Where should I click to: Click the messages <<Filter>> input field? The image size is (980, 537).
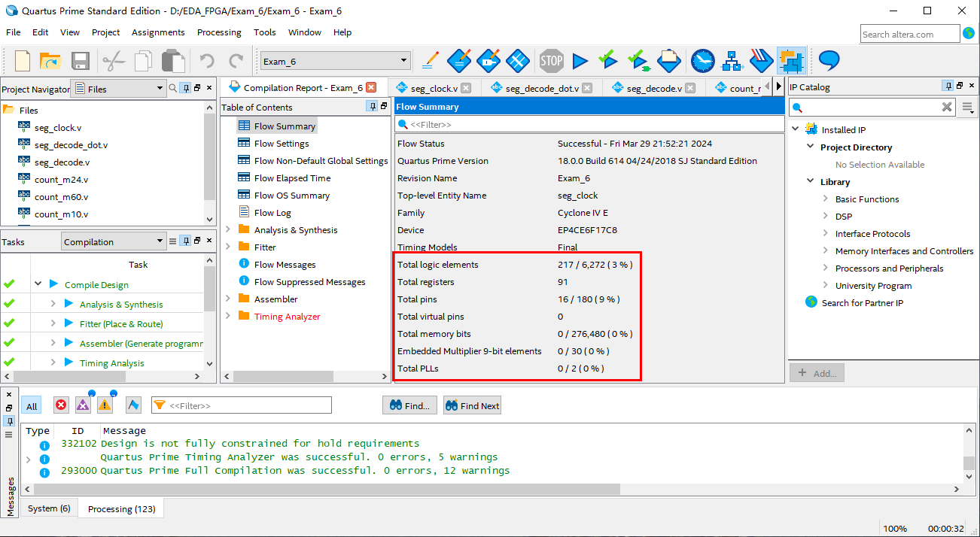click(242, 405)
